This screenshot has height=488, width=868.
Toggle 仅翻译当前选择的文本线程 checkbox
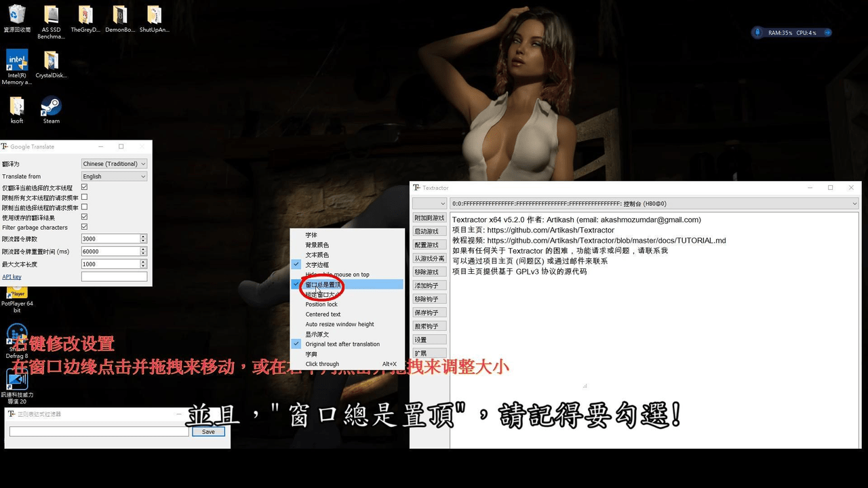[x=84, y=187]
